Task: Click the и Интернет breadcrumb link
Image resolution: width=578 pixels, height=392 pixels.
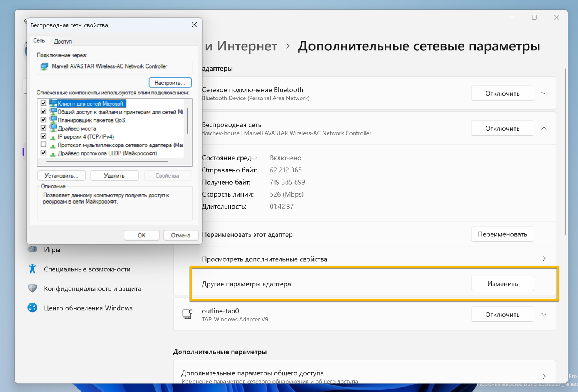Action: pos(241,46)
